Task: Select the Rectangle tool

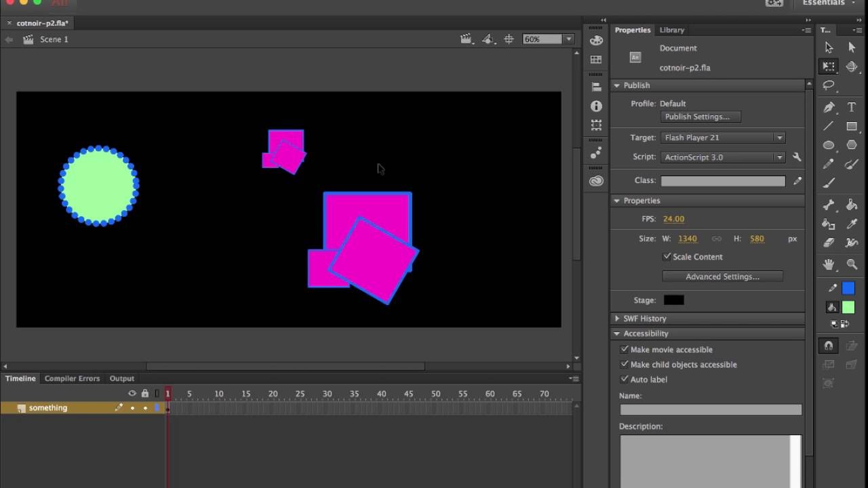Action: click(852, 126)
